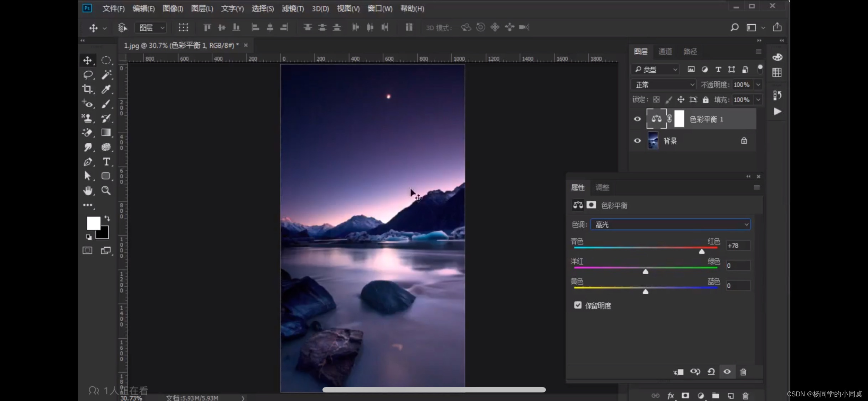Switch to the 通道 tab
Screen dimensions: 868x401
(665, 51)
